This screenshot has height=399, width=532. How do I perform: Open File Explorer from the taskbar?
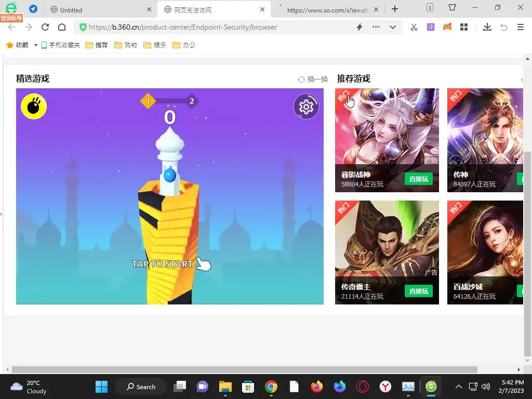tap(225, 387)
